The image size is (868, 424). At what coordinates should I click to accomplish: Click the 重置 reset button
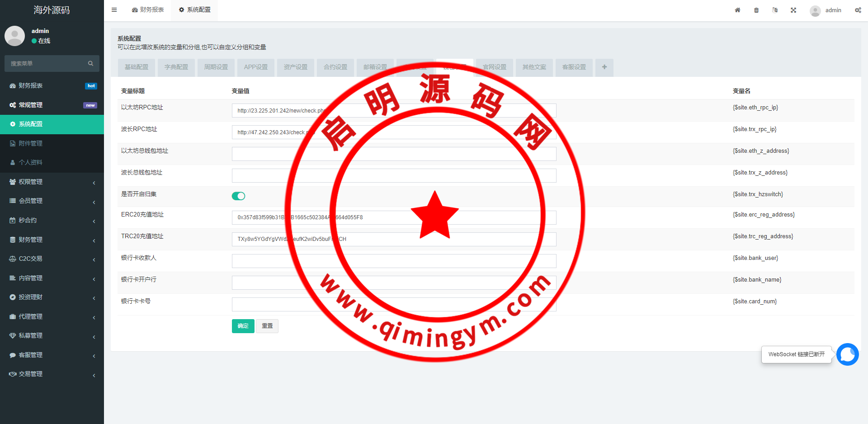click(x=267, y=326)
